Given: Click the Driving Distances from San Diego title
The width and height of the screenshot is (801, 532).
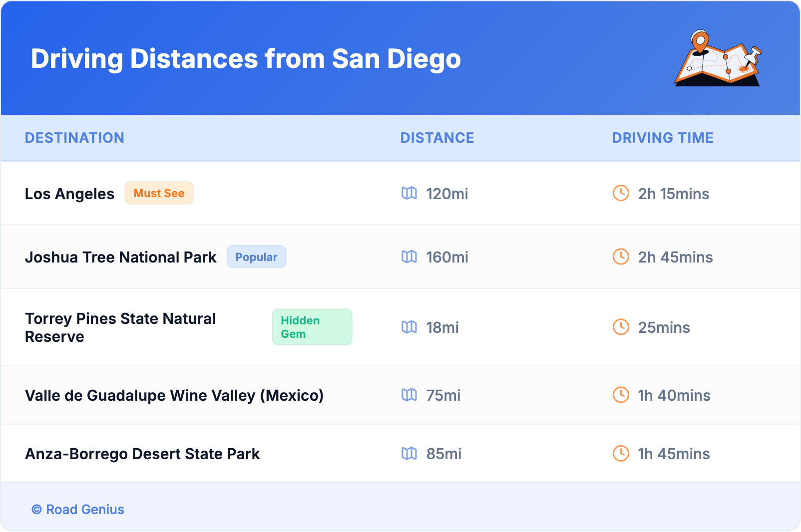Looking at the screenshot, I should (x=246, y=59).
